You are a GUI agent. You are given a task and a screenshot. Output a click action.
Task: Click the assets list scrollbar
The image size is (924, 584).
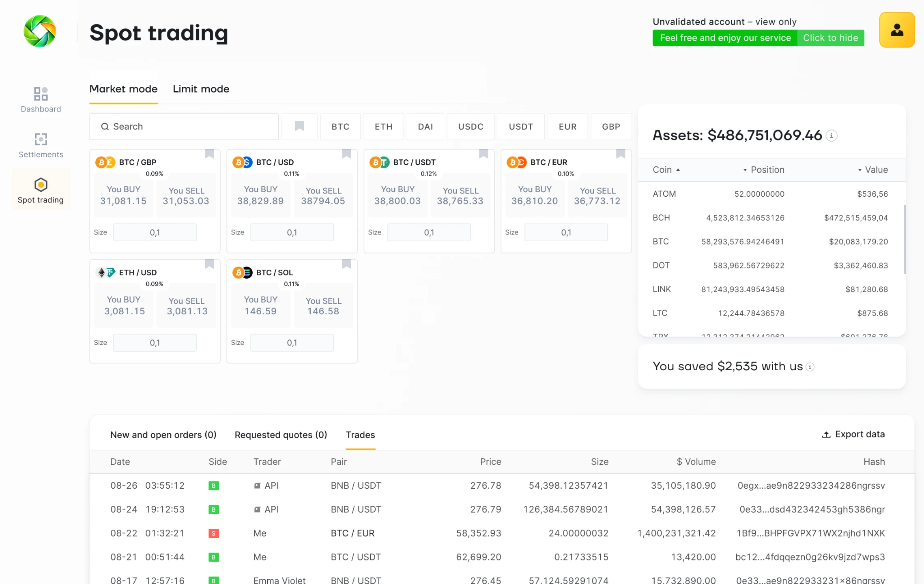point(904,239)
